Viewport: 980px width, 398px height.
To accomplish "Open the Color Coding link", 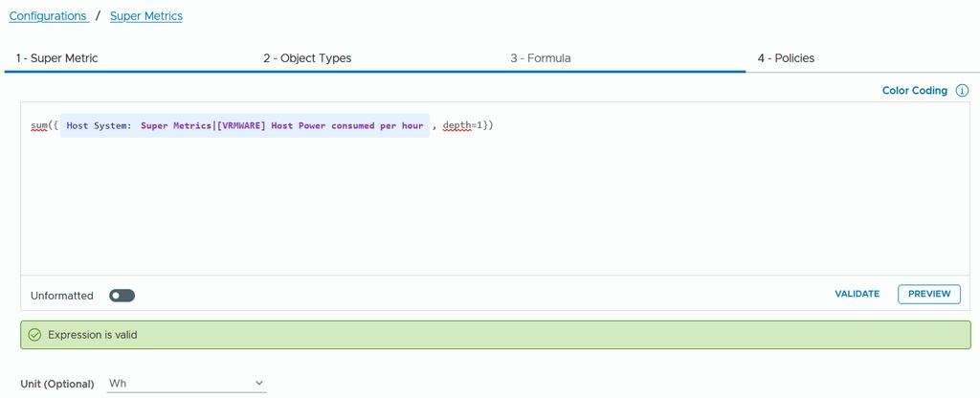I will (x=914, y=91).
